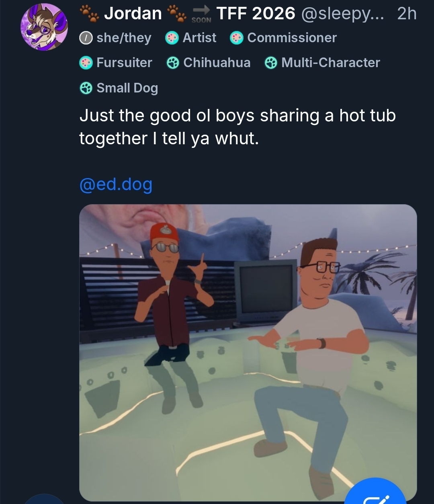Tap the blue compose post button
The image size is (434, 504).
coord(375,492)
